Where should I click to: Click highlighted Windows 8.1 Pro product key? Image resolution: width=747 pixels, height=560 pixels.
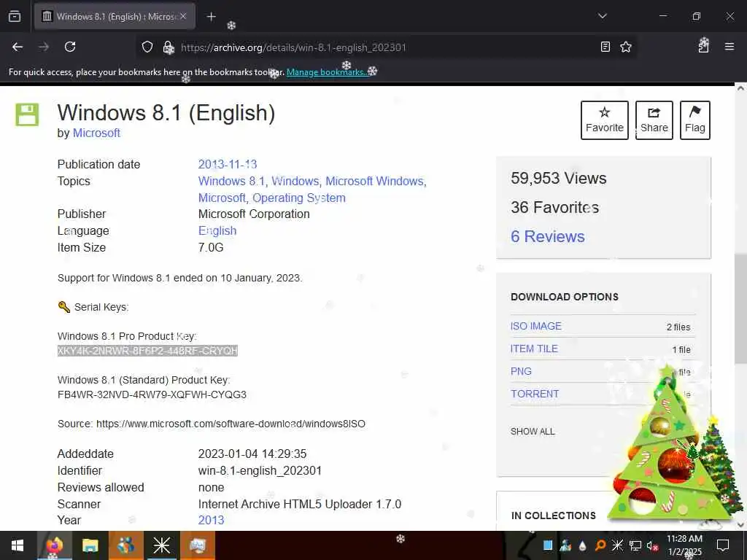[147, 351]
